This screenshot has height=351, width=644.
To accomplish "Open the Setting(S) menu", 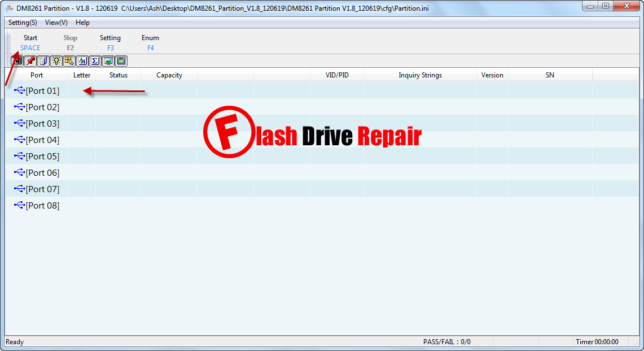I will (x=23, y=23).
